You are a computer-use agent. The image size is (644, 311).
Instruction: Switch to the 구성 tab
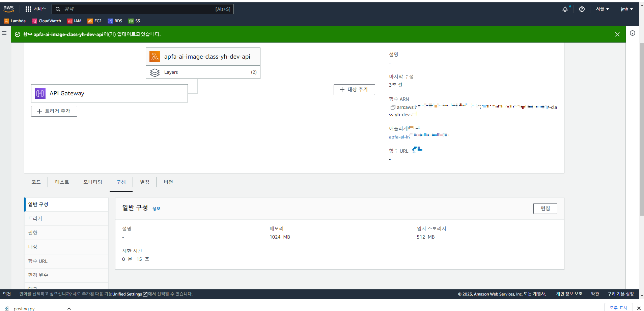tap(121, 182)
